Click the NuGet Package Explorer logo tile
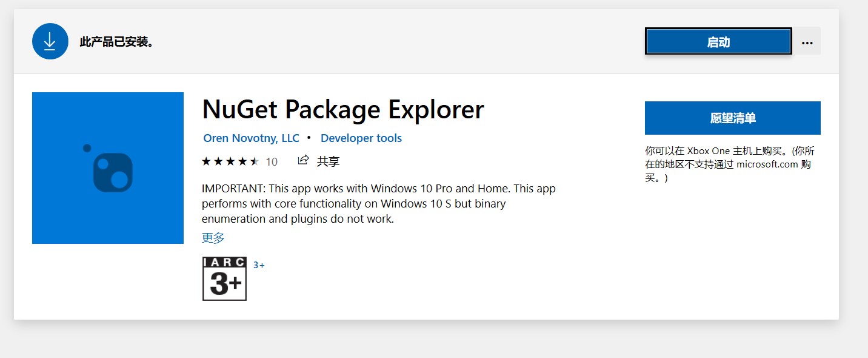This screenshot has width=868, height=358. point(108,168)
